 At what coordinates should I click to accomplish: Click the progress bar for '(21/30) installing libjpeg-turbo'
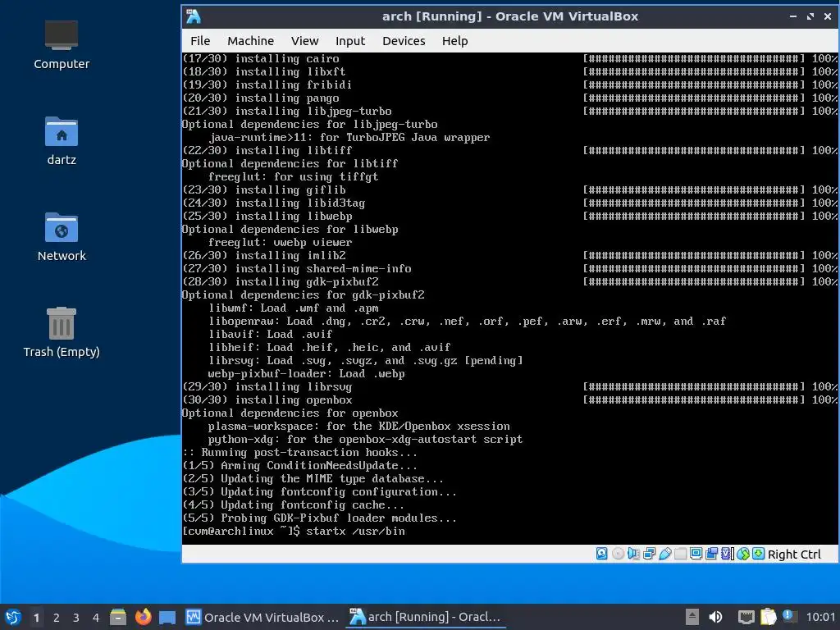click(694, 111)
